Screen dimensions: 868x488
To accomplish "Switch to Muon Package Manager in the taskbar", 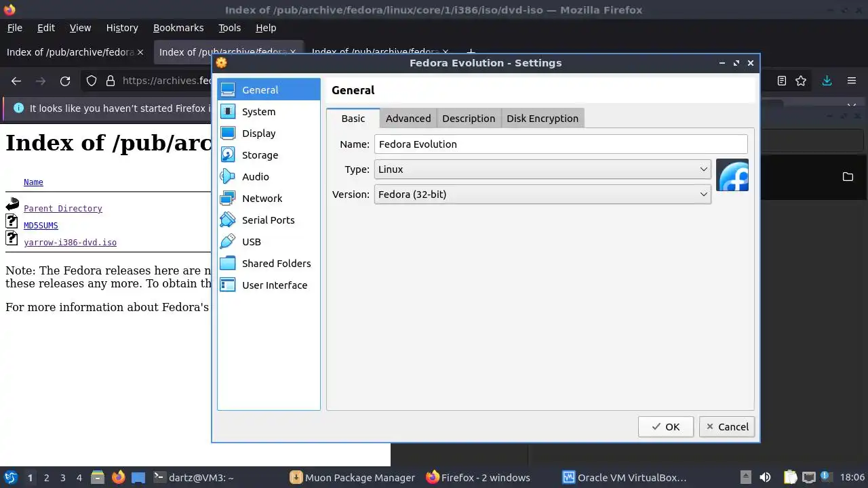I will coord(353,478).
